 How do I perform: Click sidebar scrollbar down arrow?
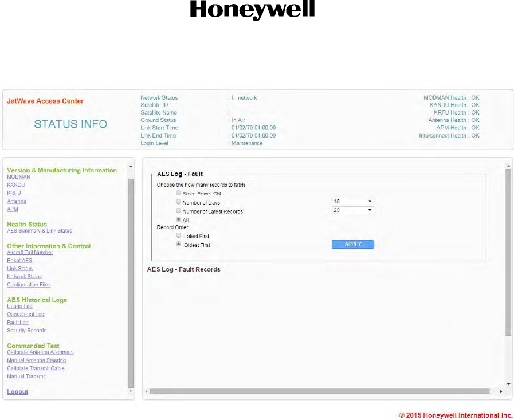pos(131,391)
